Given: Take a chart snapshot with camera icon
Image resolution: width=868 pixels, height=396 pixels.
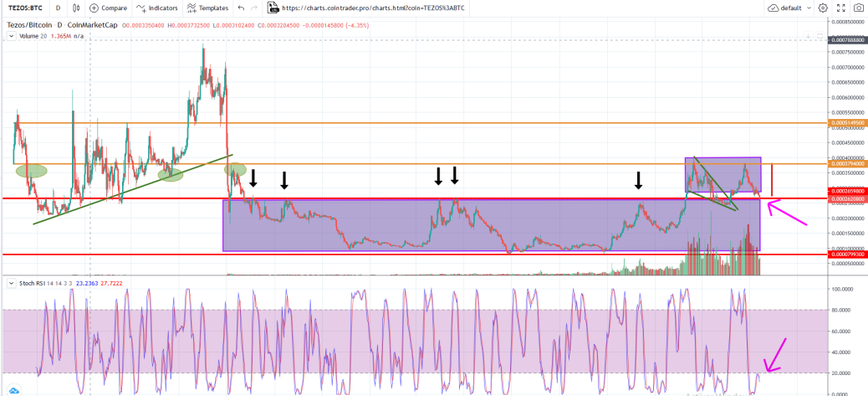Looking at the screenshot, I should coord(859,8).
